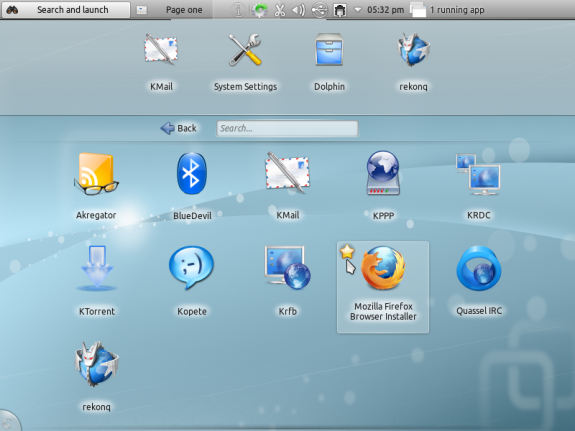
Task: Focus the Search field
Action: click(287, 128)
